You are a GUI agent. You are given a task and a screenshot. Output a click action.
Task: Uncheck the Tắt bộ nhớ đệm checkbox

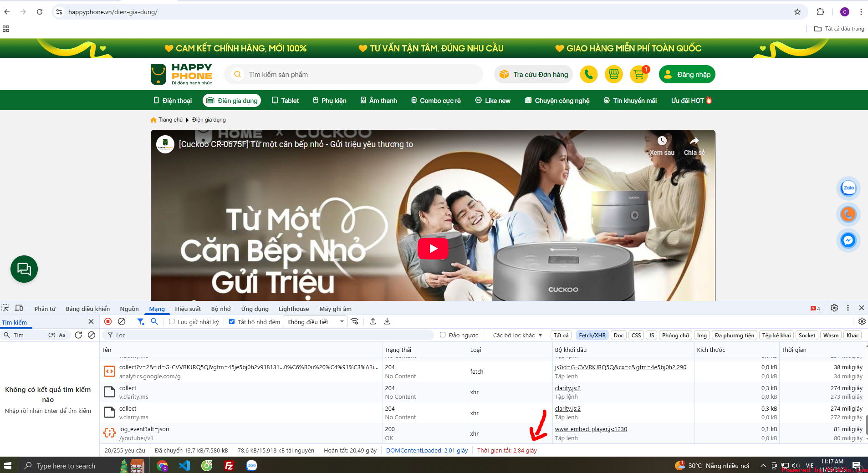coord(232,321)
